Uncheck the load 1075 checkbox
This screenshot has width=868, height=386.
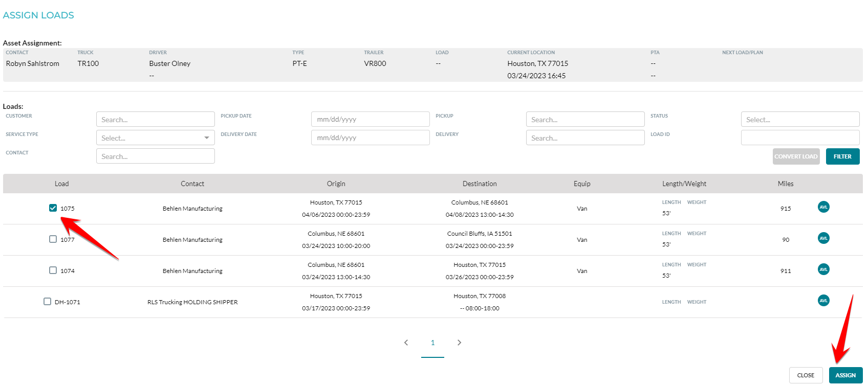(53, 208)
